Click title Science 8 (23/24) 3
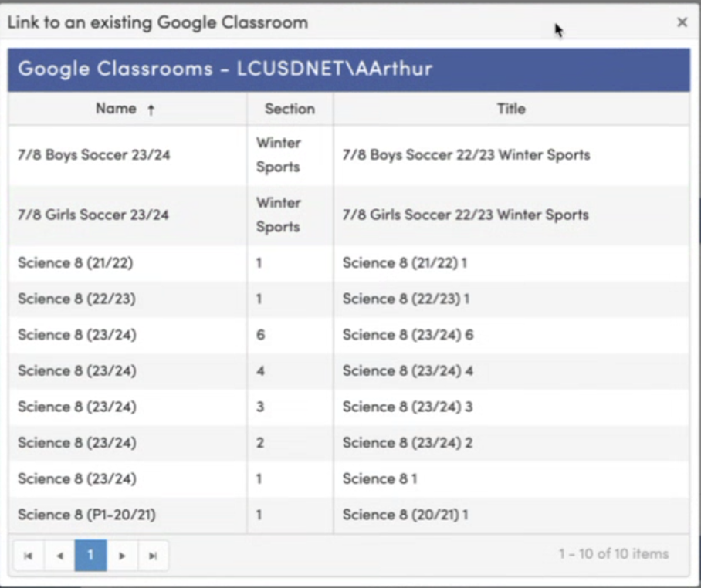Screen dimensions: 701x588 click(x=408, y=407)
